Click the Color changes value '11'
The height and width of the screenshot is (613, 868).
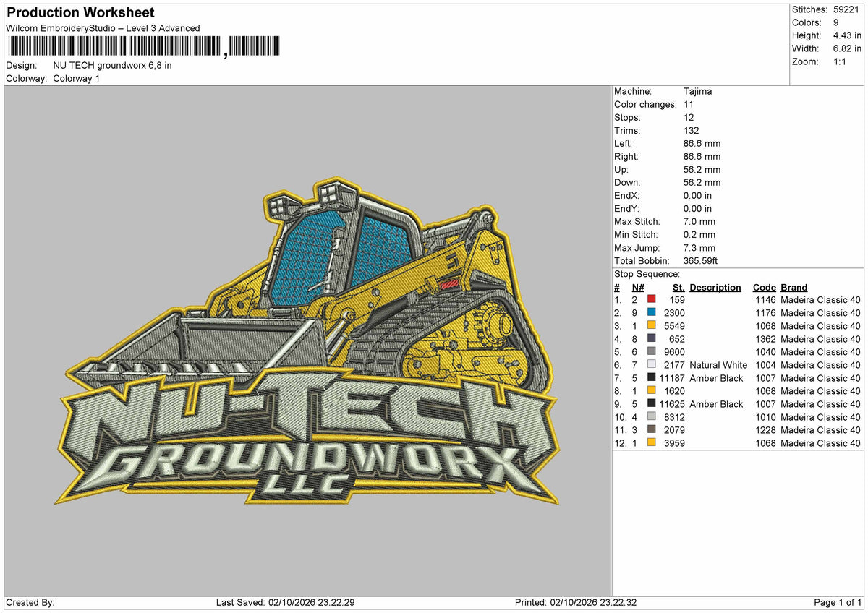point(689,105)
